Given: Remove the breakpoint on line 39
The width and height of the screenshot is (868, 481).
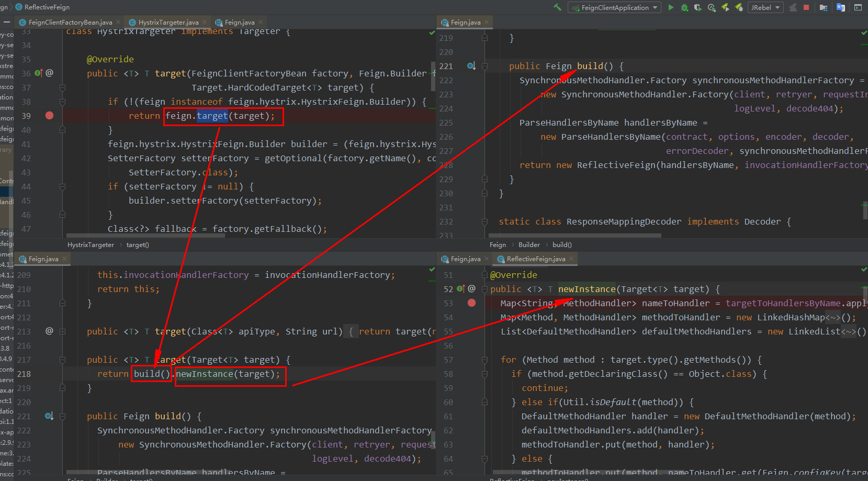Looking at the screenshot, I should (x=49, y=115).
